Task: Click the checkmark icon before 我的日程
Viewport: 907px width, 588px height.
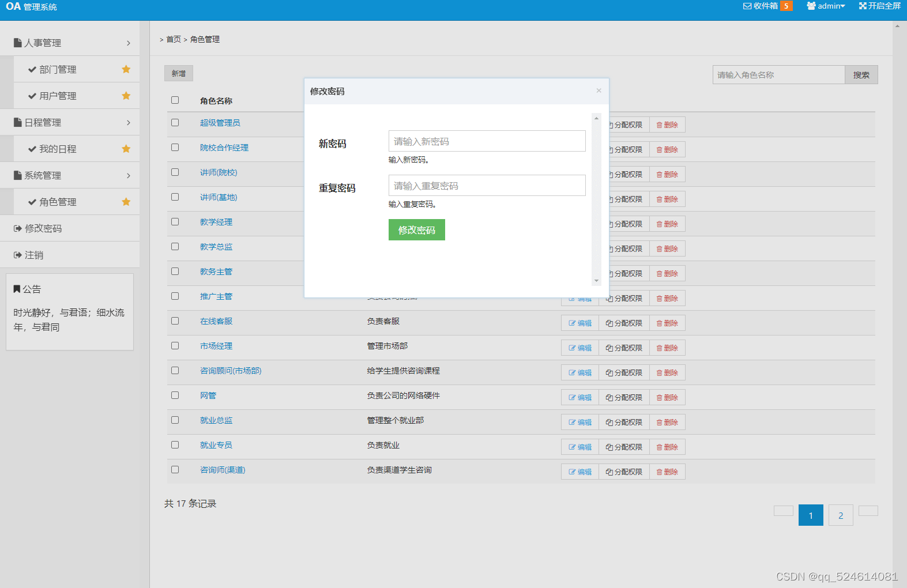Action: [32, 149]
